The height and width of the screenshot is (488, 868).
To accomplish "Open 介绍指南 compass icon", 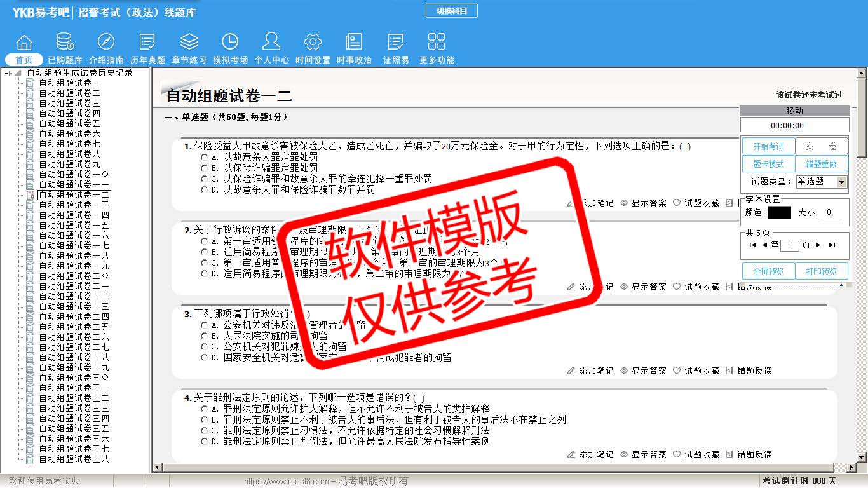I will point(106,43).
